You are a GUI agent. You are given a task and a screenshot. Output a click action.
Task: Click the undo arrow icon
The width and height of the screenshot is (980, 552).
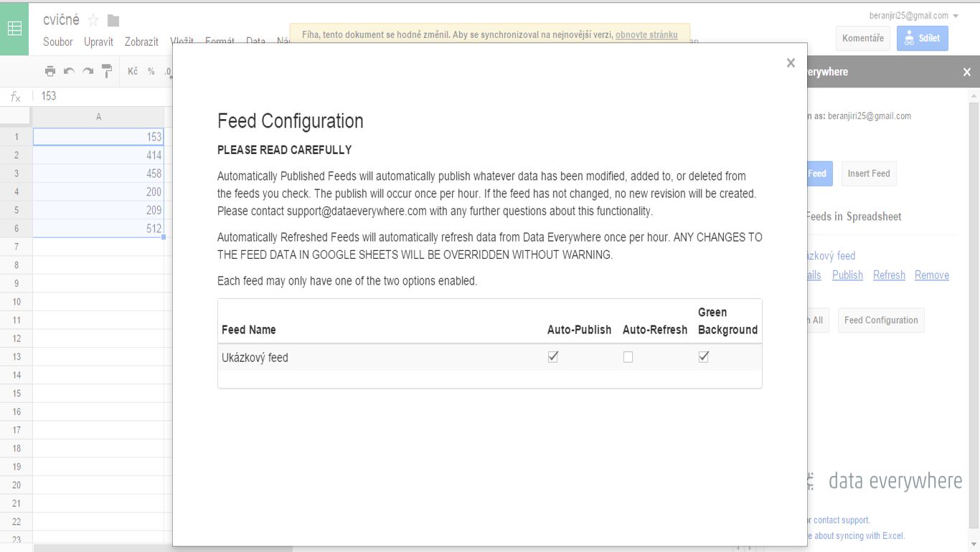[x=69, y=71]
